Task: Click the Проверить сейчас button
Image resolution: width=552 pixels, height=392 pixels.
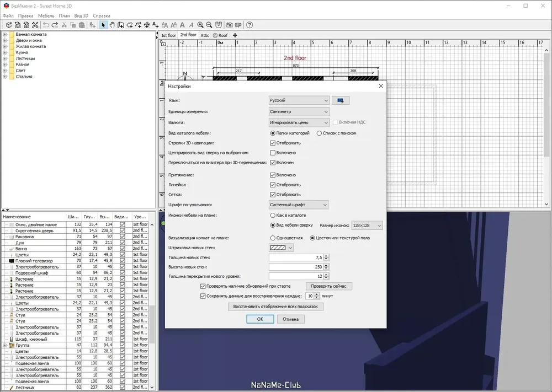Action: (329, 286)
